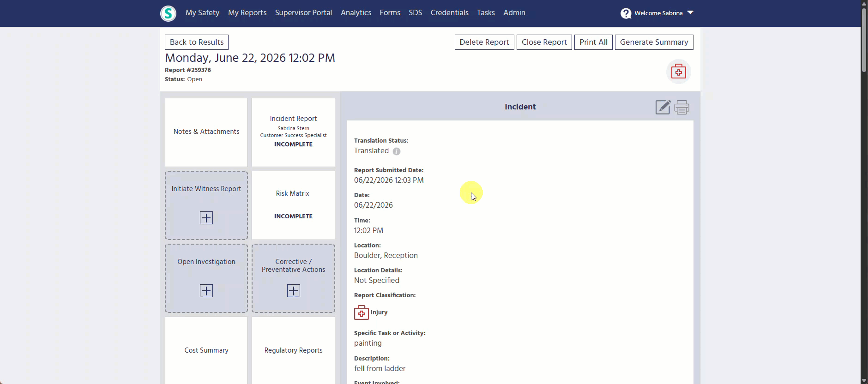The image size is (868, 384).
Task: Click the edit pencil icon beside Incident
Action: [663, 107]
